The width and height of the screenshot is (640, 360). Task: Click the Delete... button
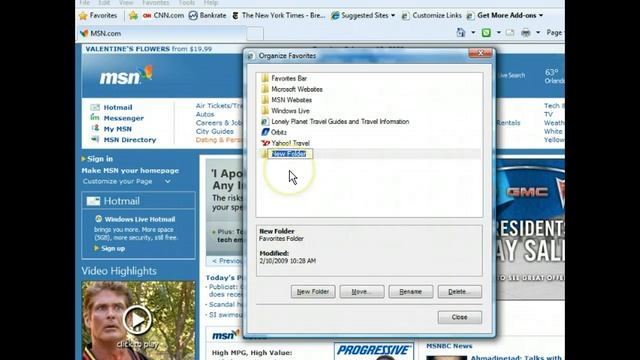coord(460,292)
